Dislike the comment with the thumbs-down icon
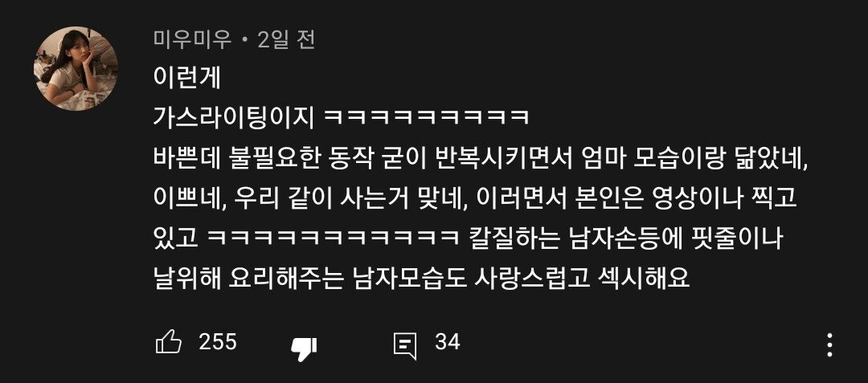868x383 pixels. click(304, 349)
